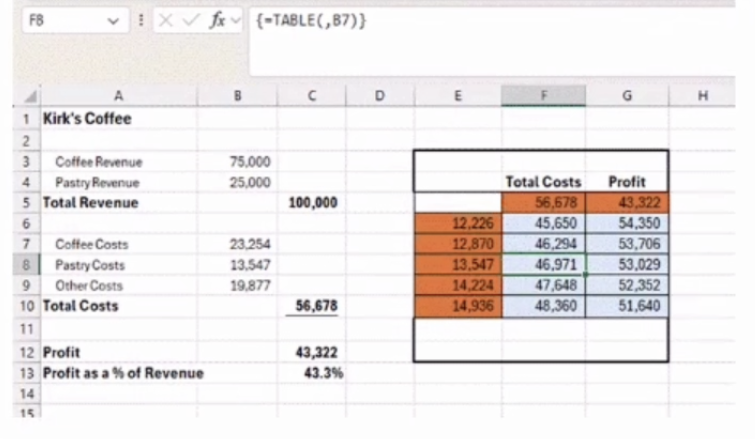755x439 pixels.
Task: Select data table cell 53,706
Action: click(x=627, y=244)
